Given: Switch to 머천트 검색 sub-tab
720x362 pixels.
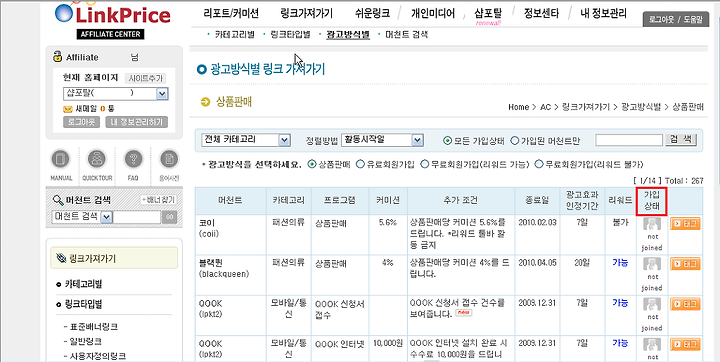Looking at the screenshot, I should tap(406, 34).
